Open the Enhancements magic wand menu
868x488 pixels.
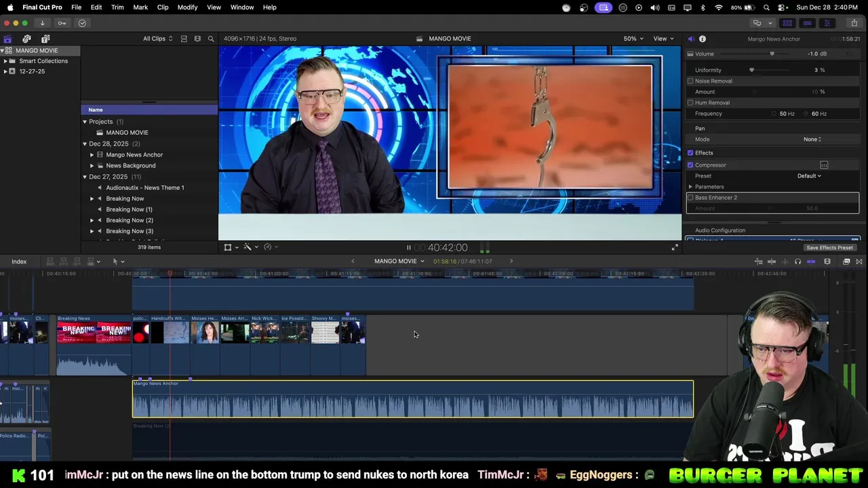pyautogui.click(x=250, y=247)
